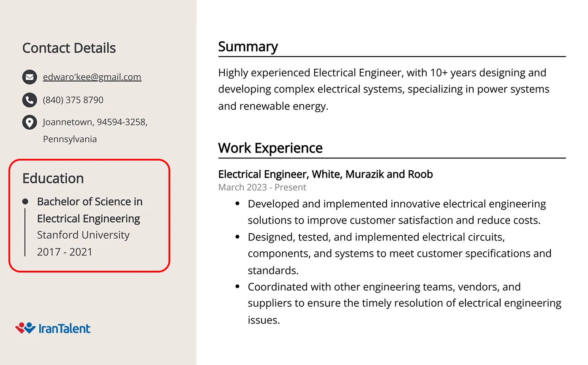This screenshot has height=365, width=588.
Task: Click the Stanford University text
Action: click(x=83, y=235)
